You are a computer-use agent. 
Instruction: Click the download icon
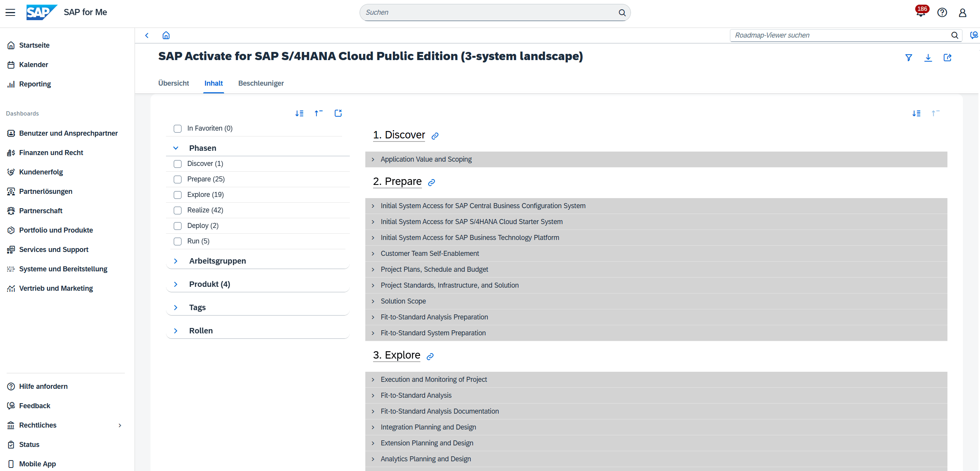(x=928, y=58)
